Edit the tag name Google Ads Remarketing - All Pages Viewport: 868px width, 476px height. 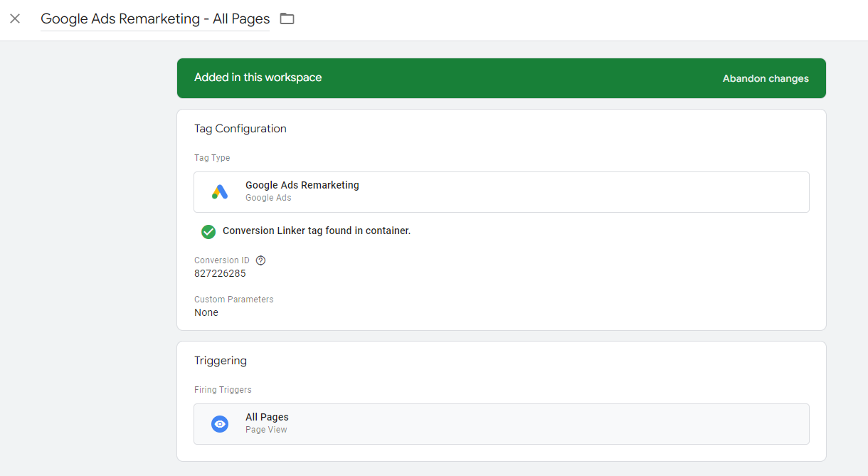pos(155,19)
